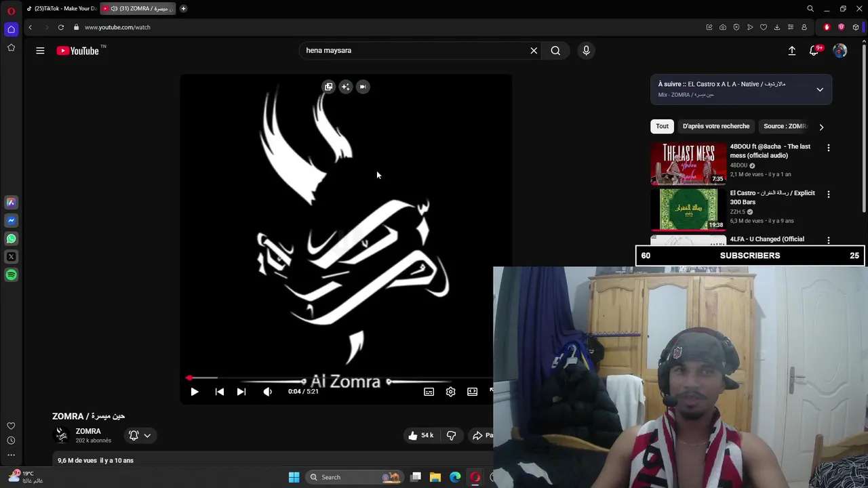The width and height of the screenshot is (868, 488).
Task: Play the video with the play button
Action: coord(195,392)
